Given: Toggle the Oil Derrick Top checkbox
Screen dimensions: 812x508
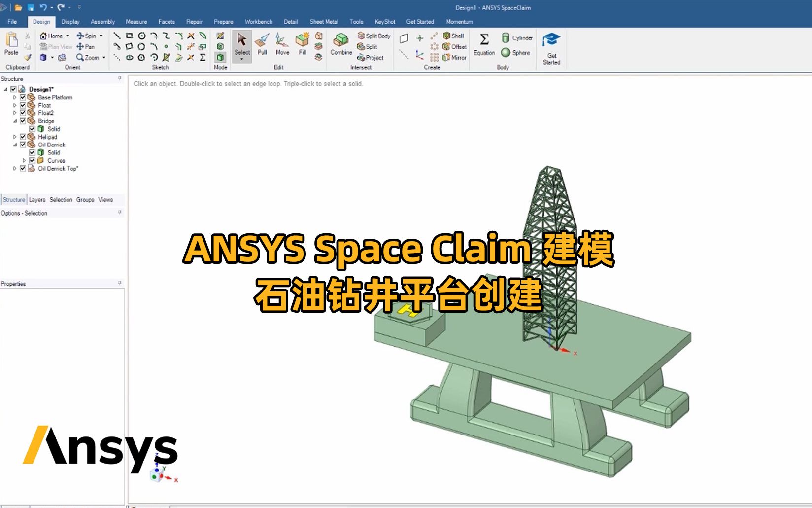Looking at the screenshot, I should click(x=23, y=168).
